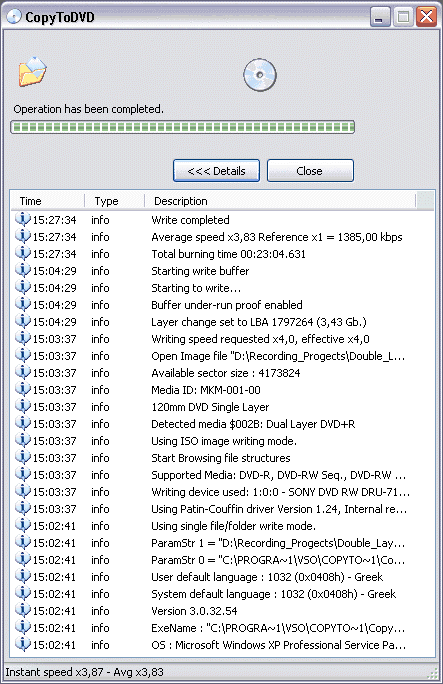
Task: Click the window resize grip in status bar
Action: coord(433,673)
